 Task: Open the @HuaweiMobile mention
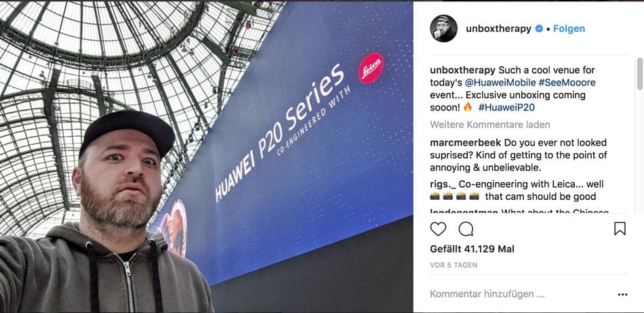499,83
